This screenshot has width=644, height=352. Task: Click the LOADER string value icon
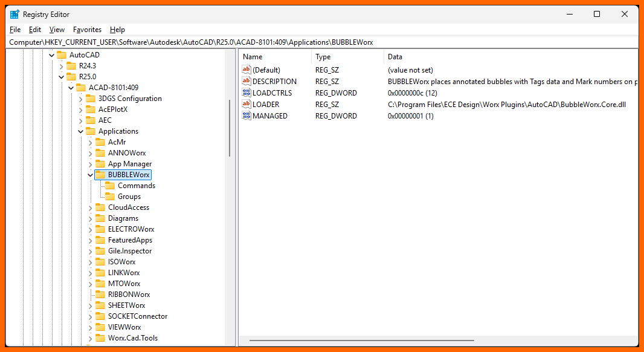pos(246,105)
